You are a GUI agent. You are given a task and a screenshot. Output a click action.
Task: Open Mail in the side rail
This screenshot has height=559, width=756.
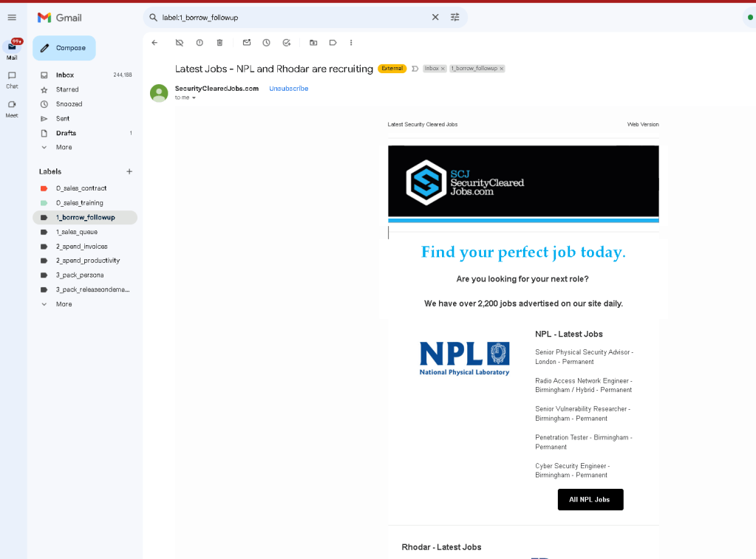coord(12,49)
